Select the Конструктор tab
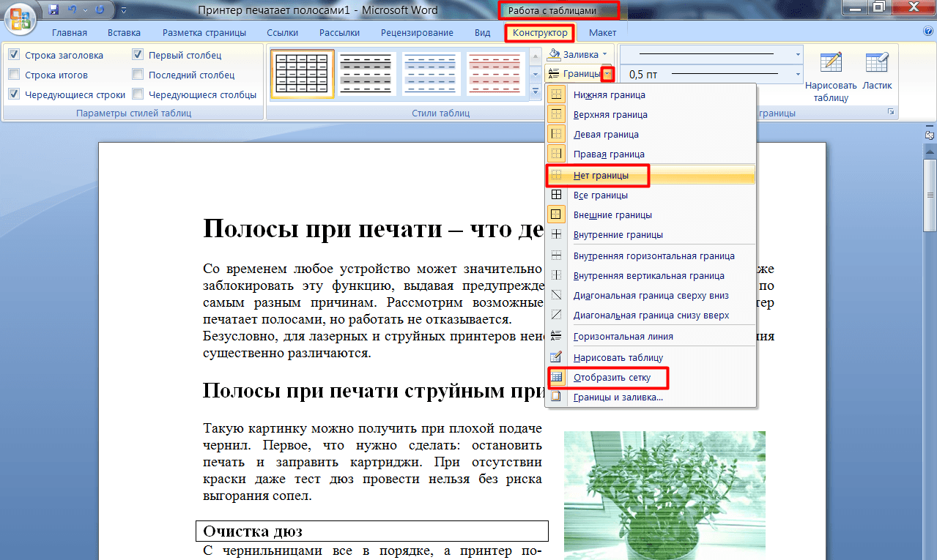This screenshot has height=560, width=937. tap(540, 33)
